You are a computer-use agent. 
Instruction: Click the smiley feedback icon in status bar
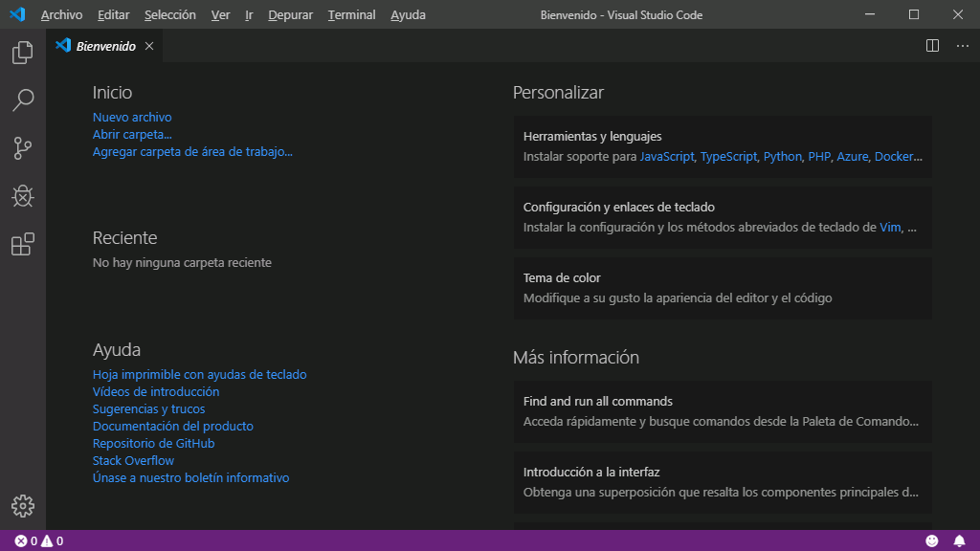point(932,541)
